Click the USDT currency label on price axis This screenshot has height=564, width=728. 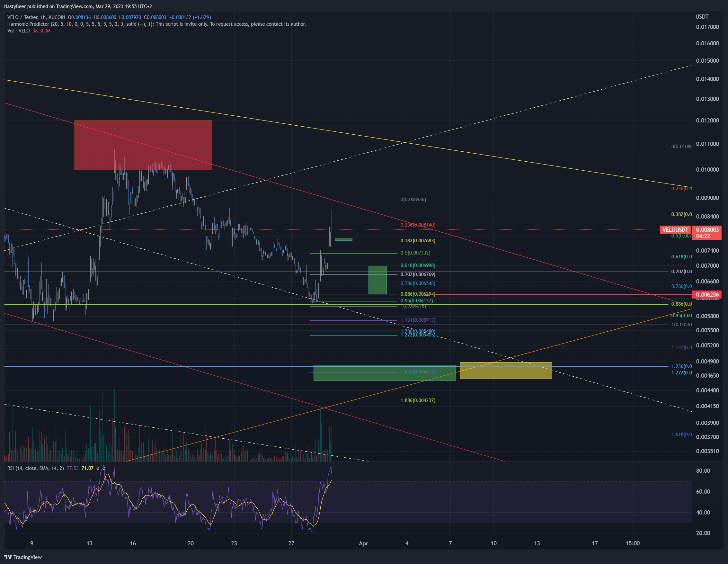point(702,17)
